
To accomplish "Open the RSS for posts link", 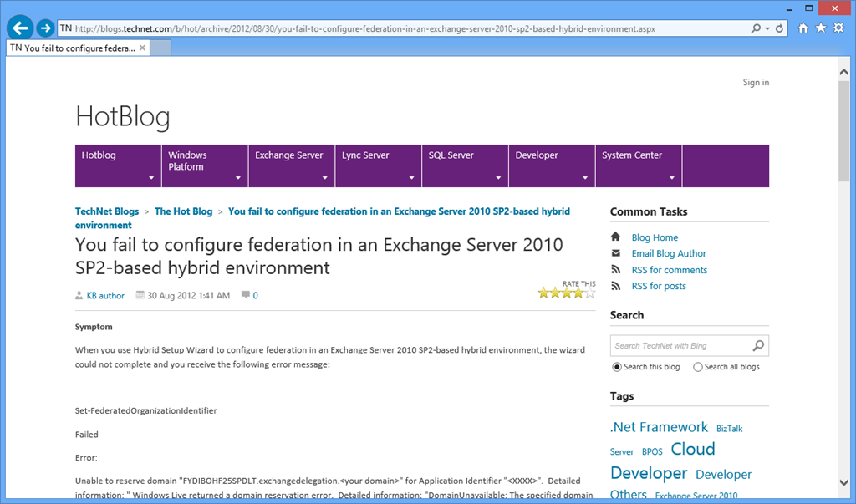I will pyautogui.click(x=659, y=286).
